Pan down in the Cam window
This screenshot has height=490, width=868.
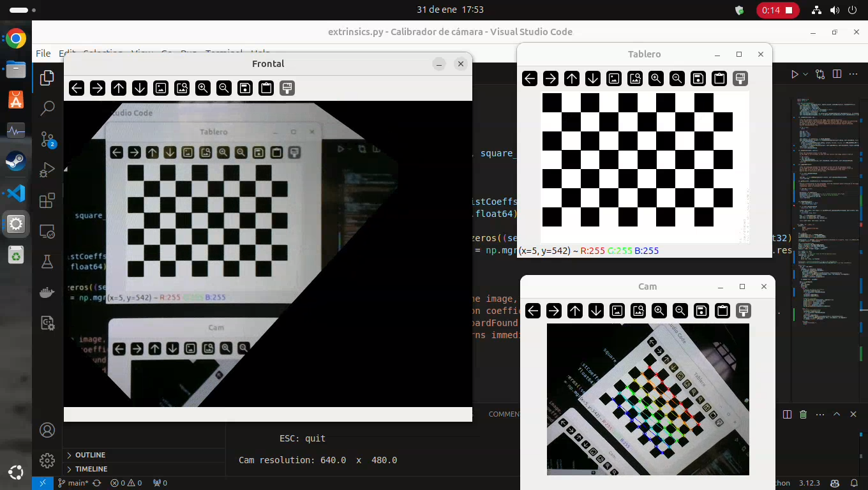596,311
